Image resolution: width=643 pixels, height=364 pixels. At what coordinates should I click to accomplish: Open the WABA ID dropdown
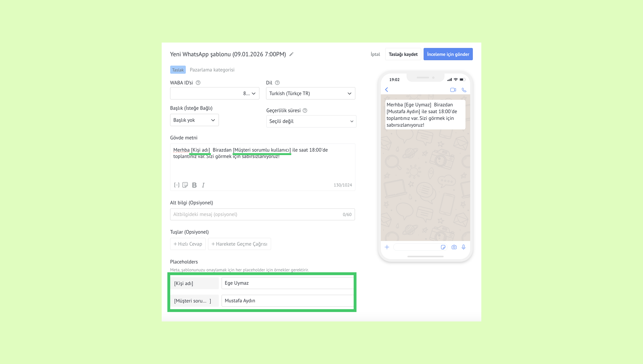[x=214, y=94]
